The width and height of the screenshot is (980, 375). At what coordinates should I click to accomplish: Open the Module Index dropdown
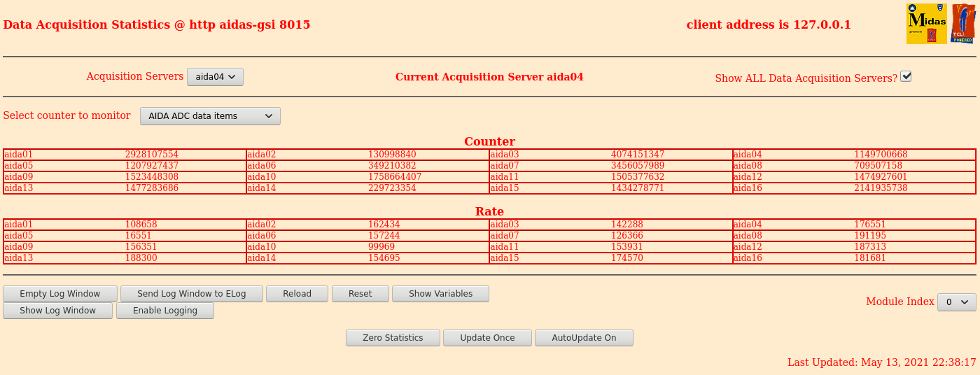956,302
